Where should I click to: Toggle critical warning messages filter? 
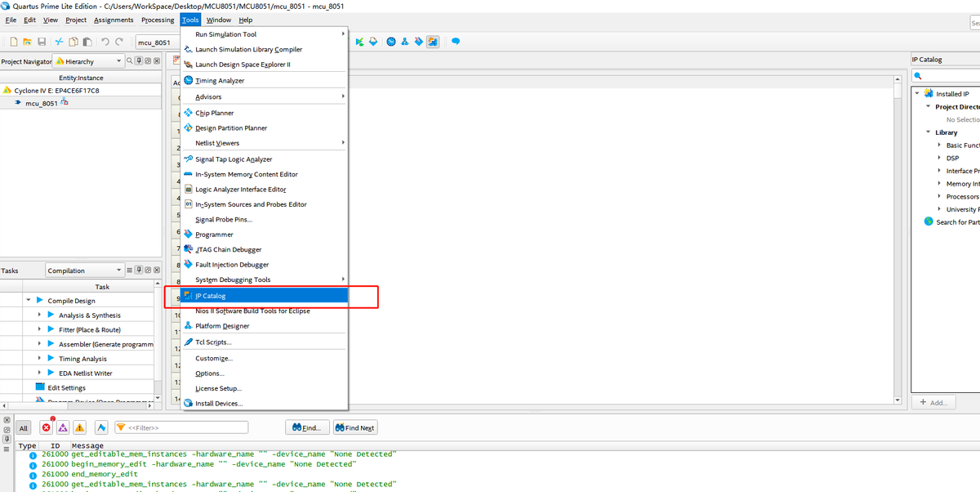pos(63,427)
